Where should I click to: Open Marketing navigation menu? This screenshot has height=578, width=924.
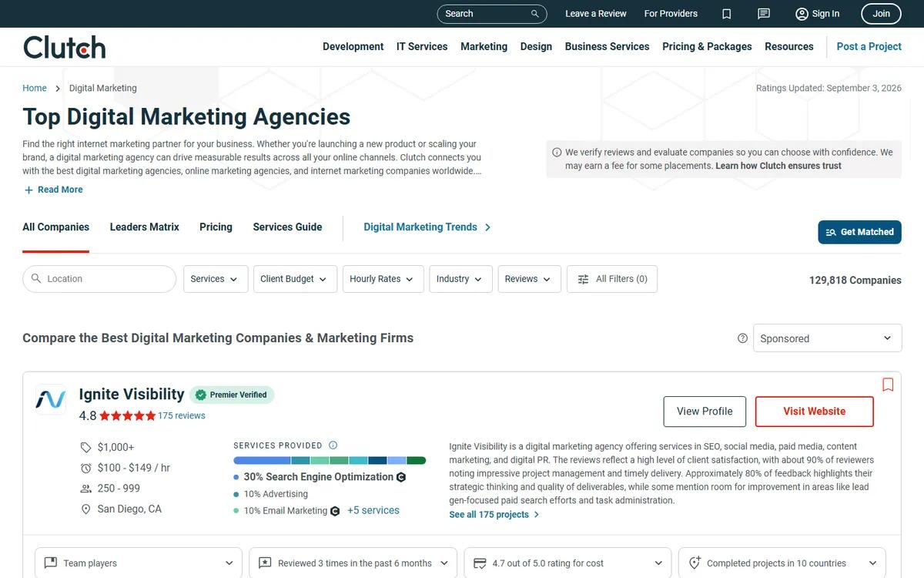(x=484, y=47)
